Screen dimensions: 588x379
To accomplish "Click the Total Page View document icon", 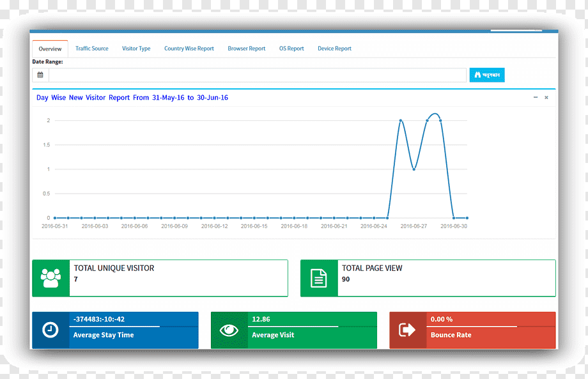I will point(319,278).
